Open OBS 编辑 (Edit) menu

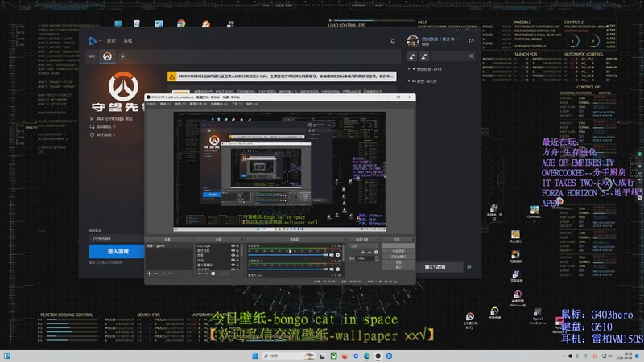click(x=166, y=105)
